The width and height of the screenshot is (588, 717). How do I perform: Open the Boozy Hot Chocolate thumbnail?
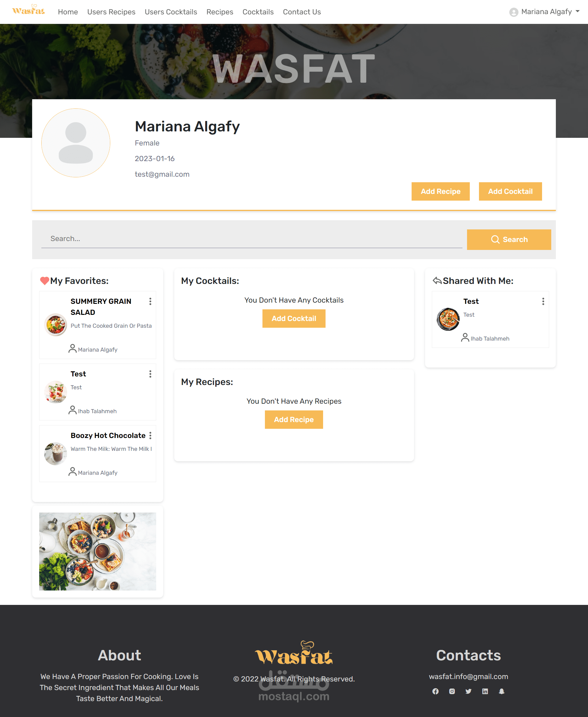(x=55, y=454)
